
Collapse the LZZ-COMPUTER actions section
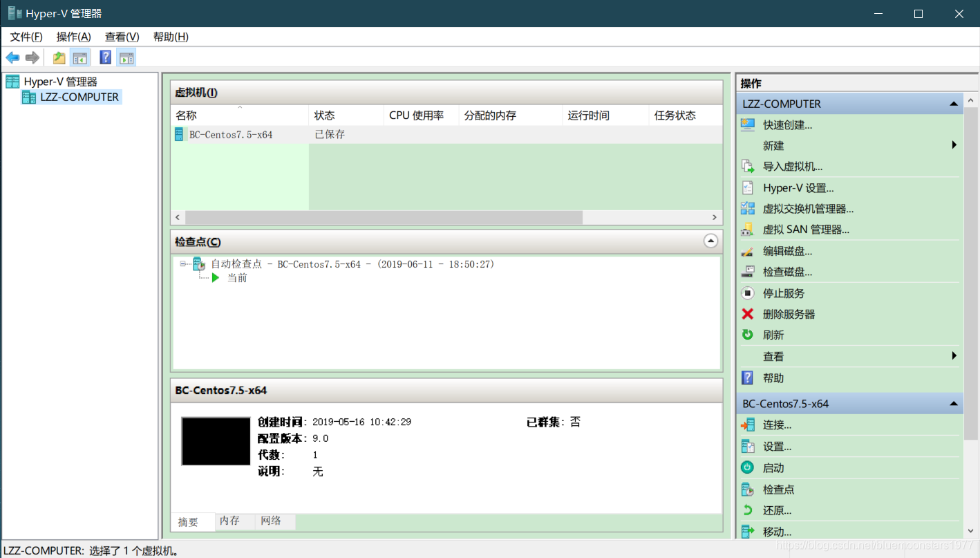(954, 104)
